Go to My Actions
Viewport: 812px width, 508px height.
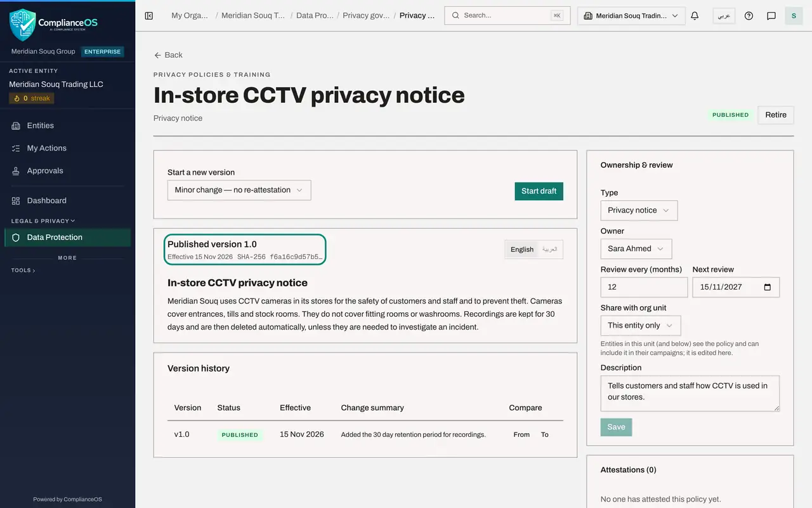point(67,148)
